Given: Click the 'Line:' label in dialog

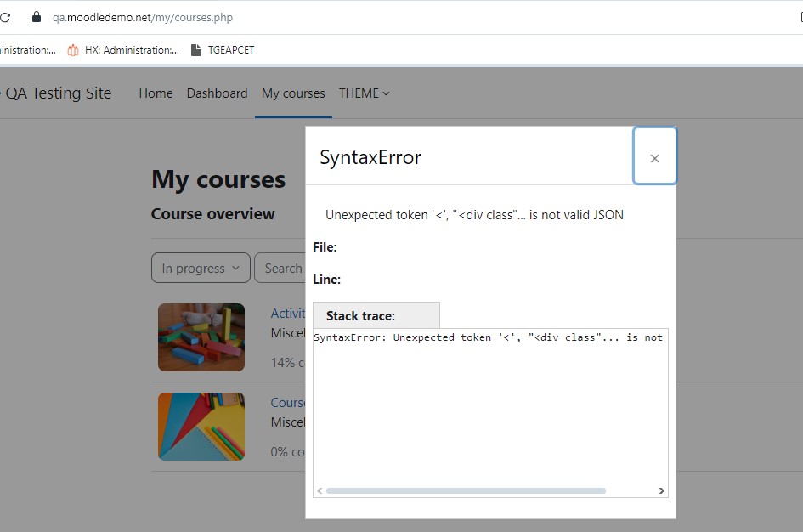Looking at the screenshot, I should pyautogui.click(x=327, y=280).
